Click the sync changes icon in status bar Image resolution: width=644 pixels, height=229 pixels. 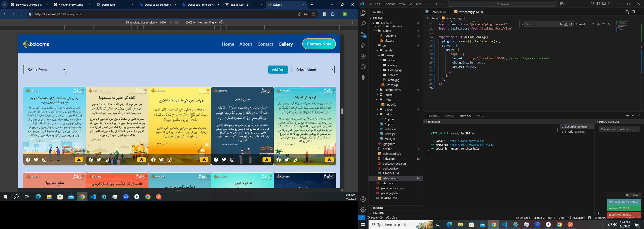pyautogui.click(x=381, y=218)
